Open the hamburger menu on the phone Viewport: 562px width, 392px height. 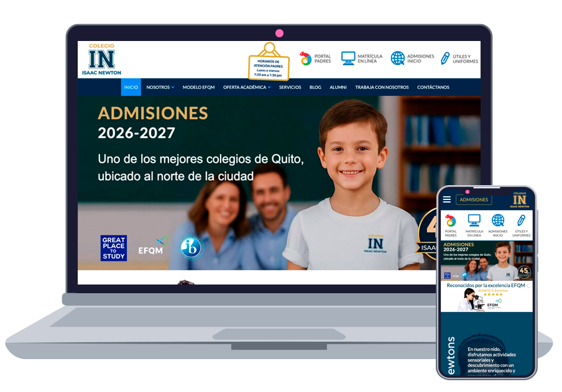pyautogui.click(x=447, y=199)
